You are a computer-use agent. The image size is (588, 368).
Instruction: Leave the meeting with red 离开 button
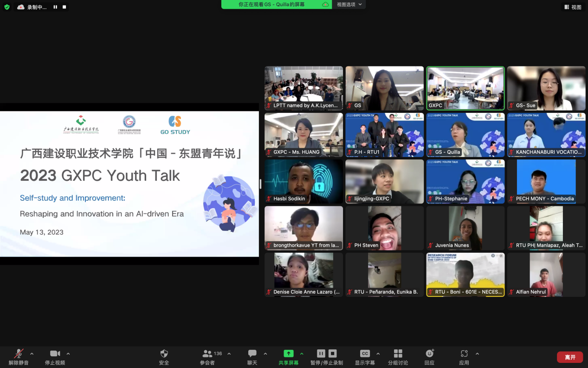(x=569, y=357)
